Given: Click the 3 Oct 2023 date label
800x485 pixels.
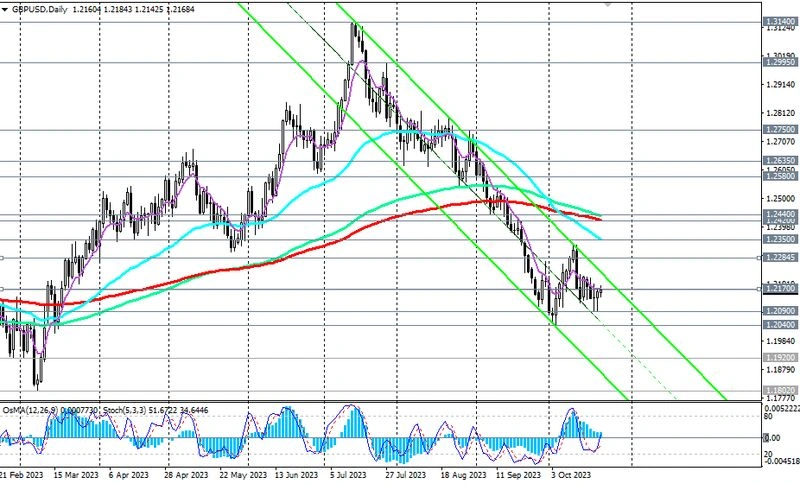Looking at the screenshot, I should click(x=570, y=475).
